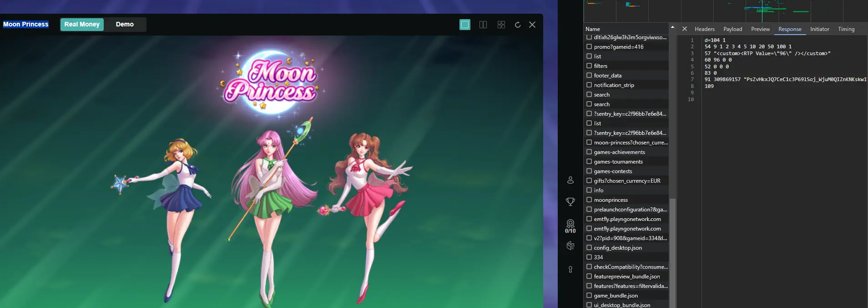Image resolution: width=868 pixels, height=308 pixels.
Task: Select the single-window game layout icon
Action: coord(465,25)
